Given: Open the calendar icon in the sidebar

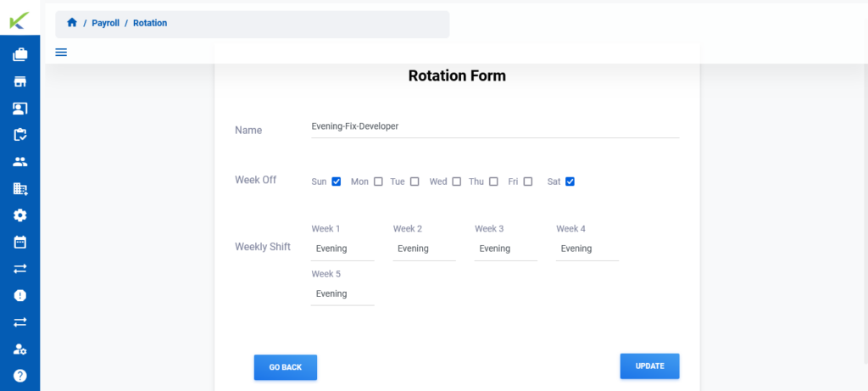Looking at the screenshot, I should (20, 242).
